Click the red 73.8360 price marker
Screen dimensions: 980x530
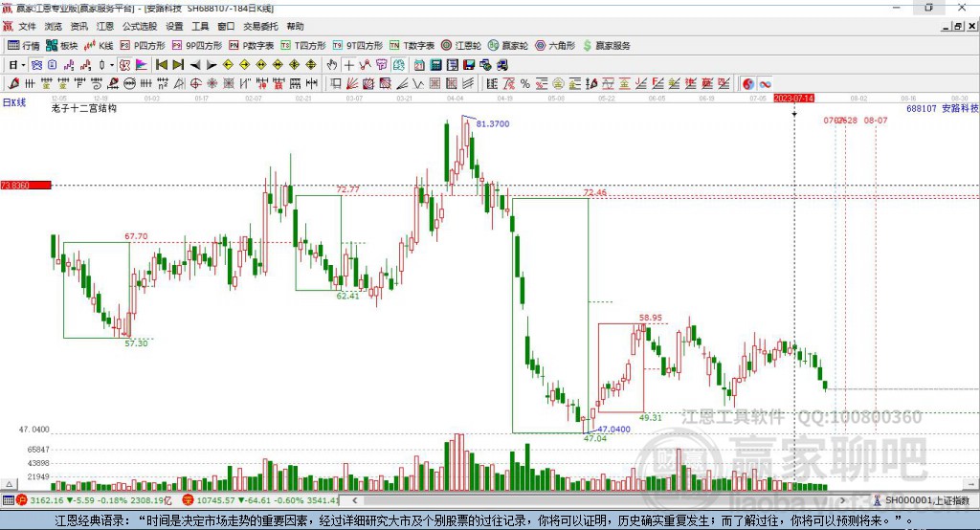pyautogui.click(x=26, y=185)
